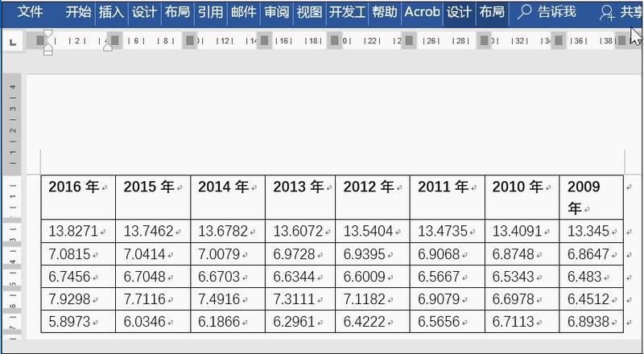
Task: Click cell with header 2016 年
Action: 78,198
